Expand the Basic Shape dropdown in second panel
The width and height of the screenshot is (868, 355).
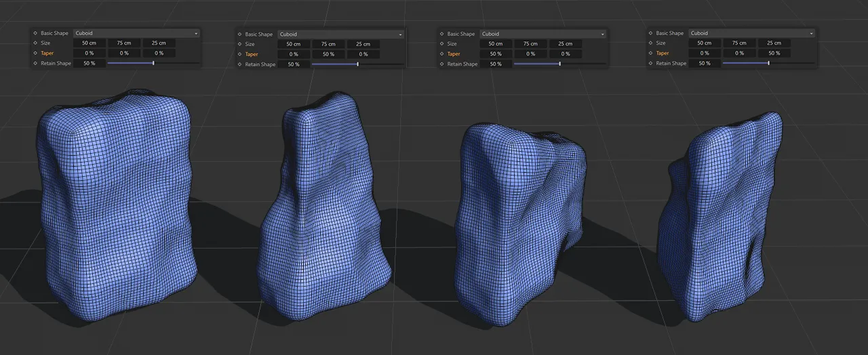340,34
